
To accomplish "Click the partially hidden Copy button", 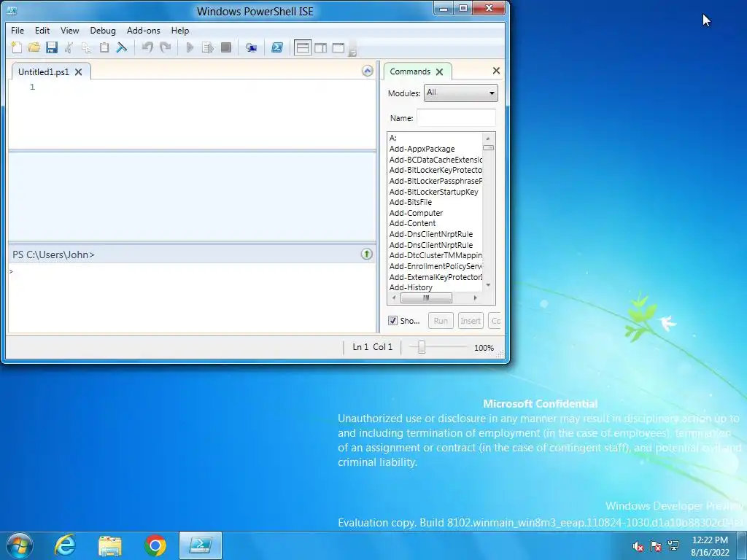I will (x=495, y=321).
